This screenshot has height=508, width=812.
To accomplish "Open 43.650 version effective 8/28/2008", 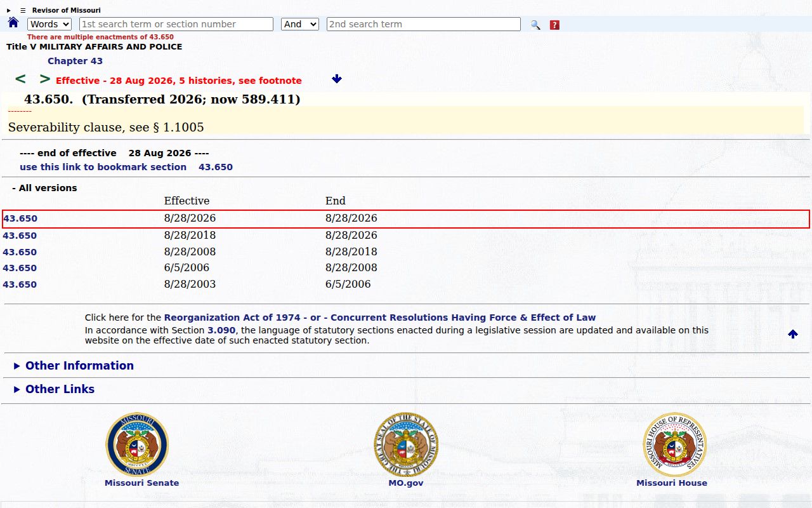I will 20,252.
